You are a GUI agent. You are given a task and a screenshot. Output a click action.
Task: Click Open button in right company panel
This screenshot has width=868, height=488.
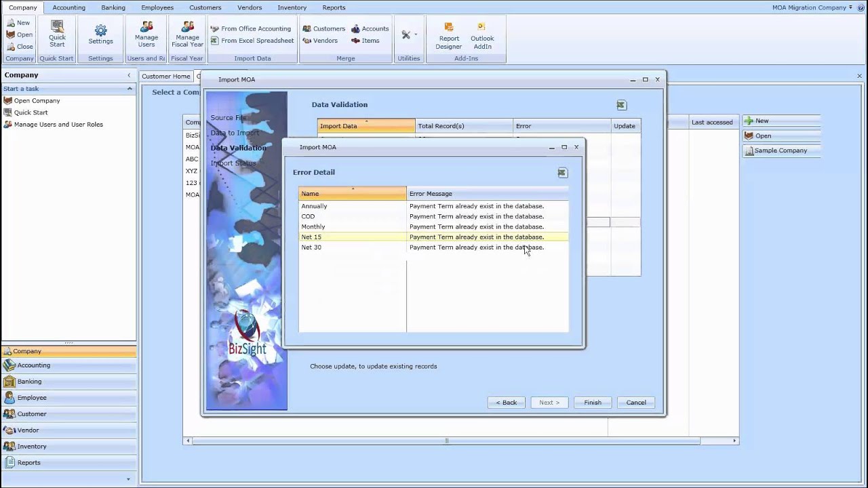coord(781,136)
